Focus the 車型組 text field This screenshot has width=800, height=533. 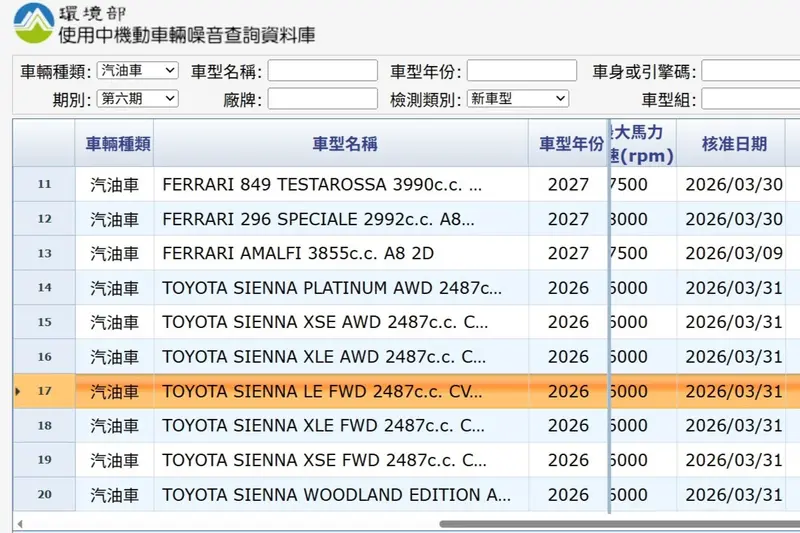click(750, 99)
